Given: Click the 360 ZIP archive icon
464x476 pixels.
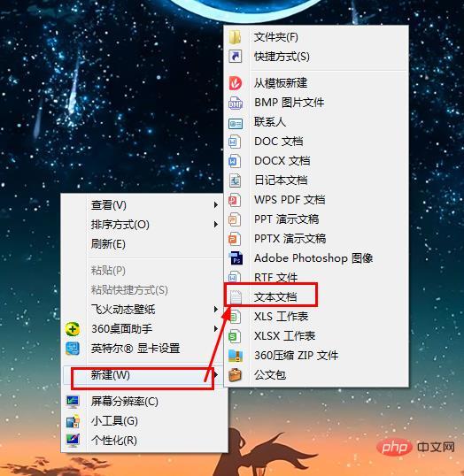Looking at the screenshot, I should pos(236,356).
